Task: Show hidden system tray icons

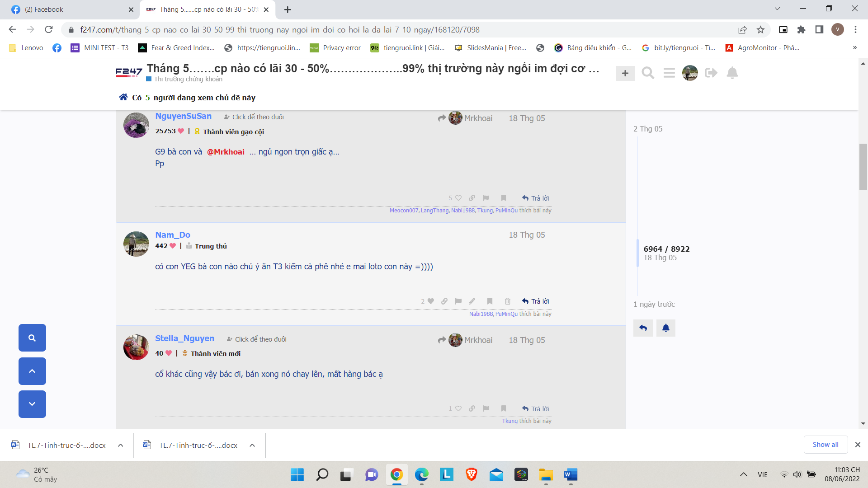Action: pyautogui.click(x=743, y=474)
